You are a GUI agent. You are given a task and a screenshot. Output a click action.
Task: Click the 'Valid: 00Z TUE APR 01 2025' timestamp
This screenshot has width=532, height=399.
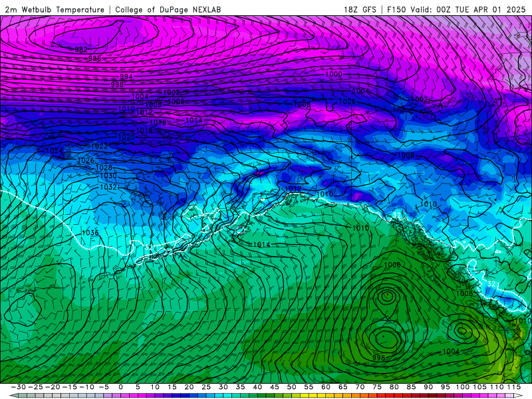point(468,10)
